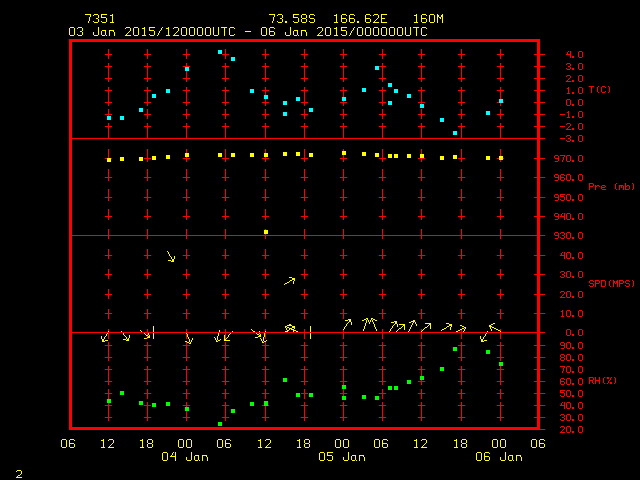
Task: Click the highest cyan temperature point
Action: (x=220, y=52)
